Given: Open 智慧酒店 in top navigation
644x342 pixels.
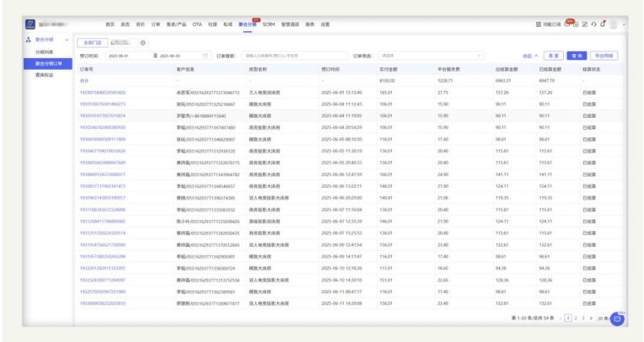Looking at the screenshot, I should pos(290,24).
